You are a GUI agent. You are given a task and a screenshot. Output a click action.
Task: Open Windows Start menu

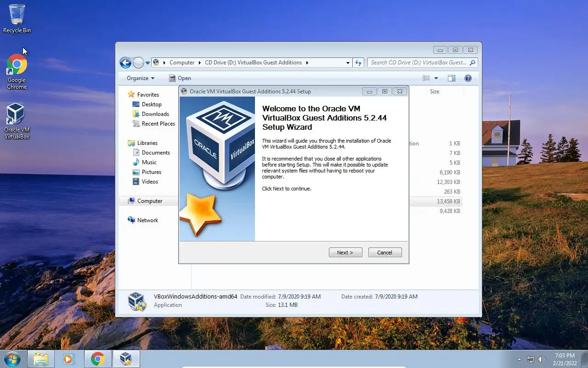pyautogui.click(x=12, y=359)
